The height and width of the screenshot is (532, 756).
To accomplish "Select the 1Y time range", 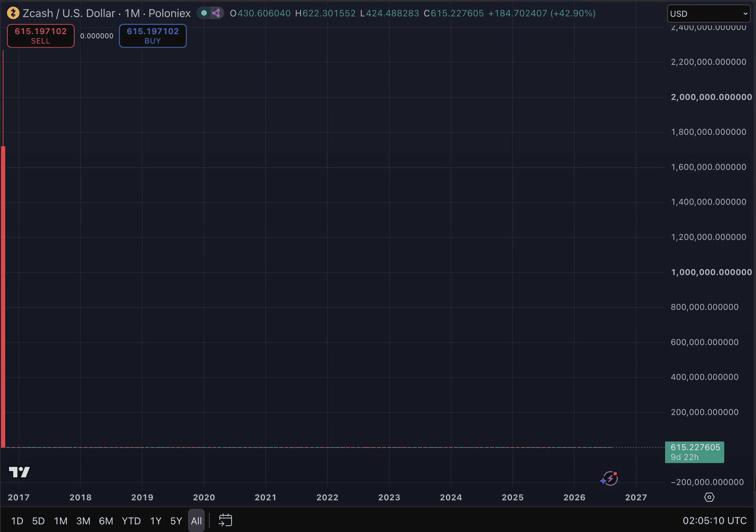I will tap(155, 521).
